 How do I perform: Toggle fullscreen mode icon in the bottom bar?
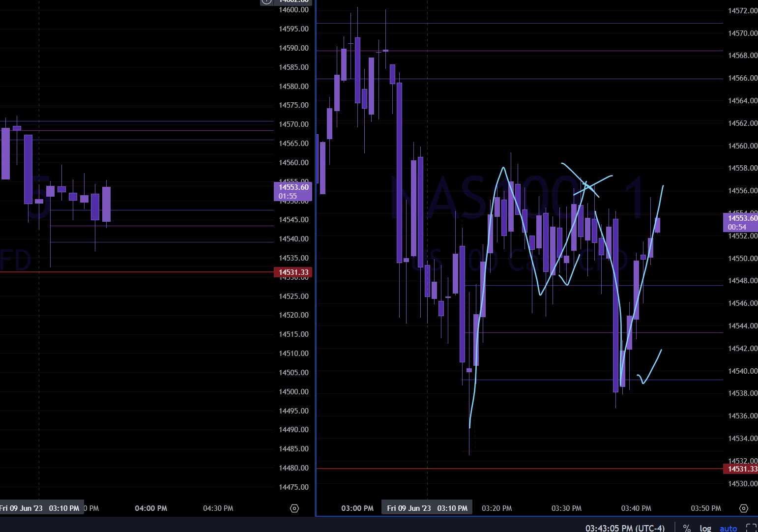(752, 528)
